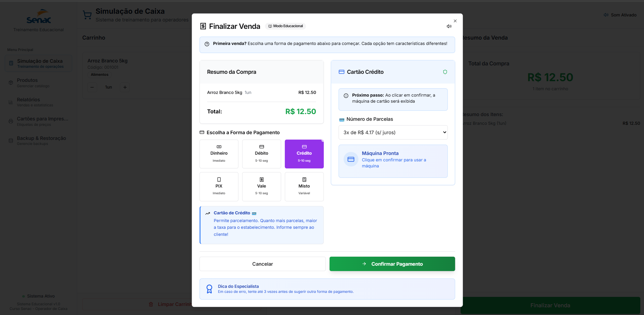
Task: Increase item quantity with the plus stepper
Action: tap(125, 87)
